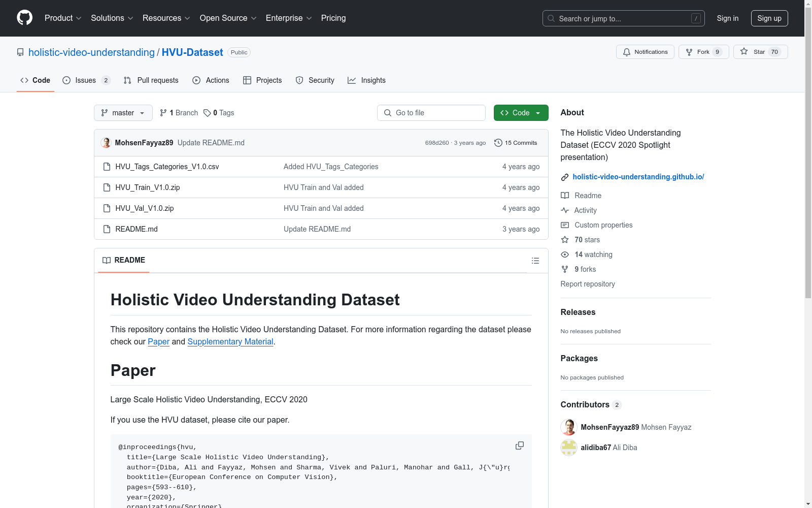Open contributor MohsenFayyaz89 profile
Viewport: 812px width, 508px height.
(610, 427)
